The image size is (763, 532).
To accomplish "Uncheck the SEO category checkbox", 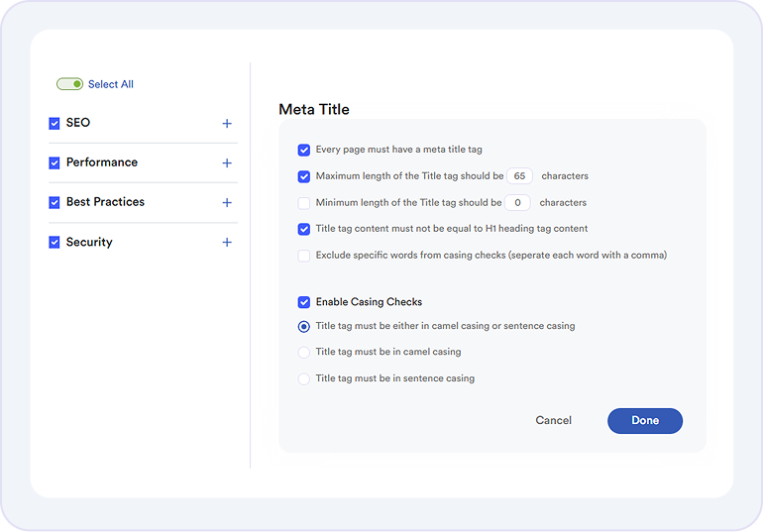I will pyautogui.click(x=54, y=124).
